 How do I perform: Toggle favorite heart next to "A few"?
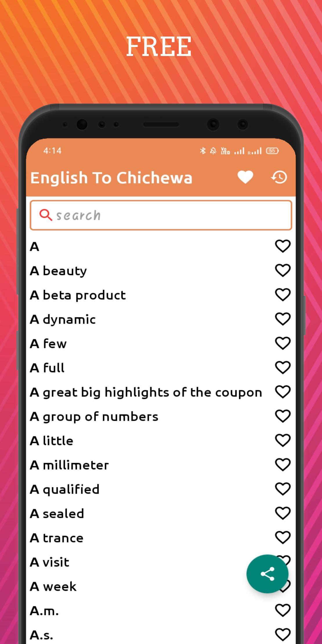(283, 343)
